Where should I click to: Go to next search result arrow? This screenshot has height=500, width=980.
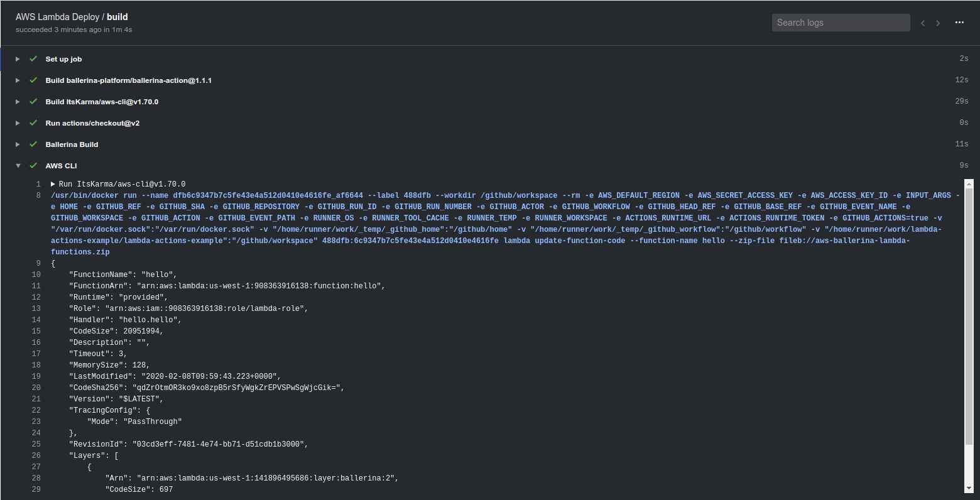(x=938, y=23)
